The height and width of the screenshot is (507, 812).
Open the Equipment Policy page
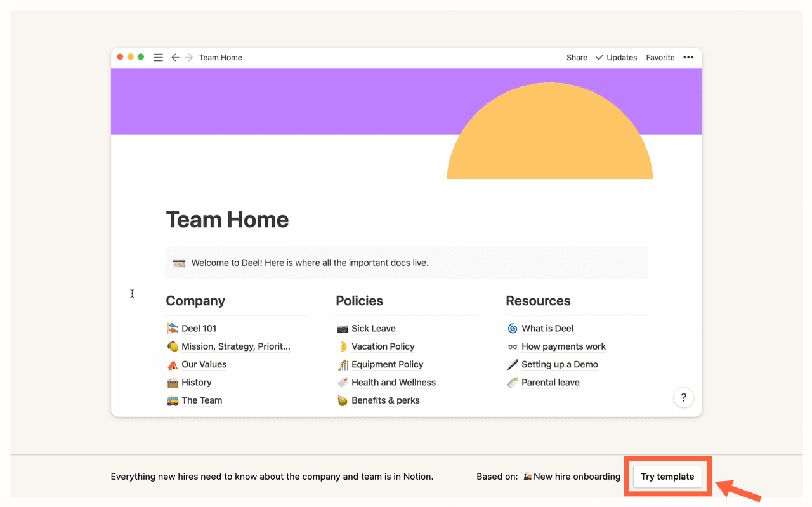388,364
